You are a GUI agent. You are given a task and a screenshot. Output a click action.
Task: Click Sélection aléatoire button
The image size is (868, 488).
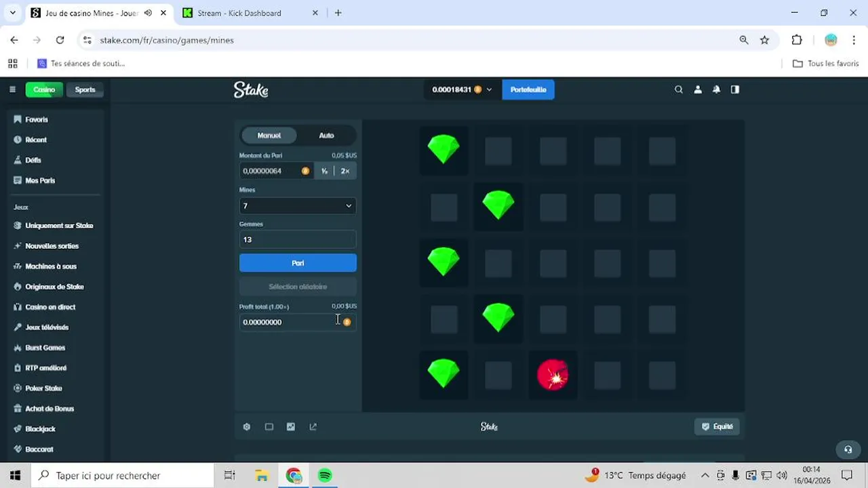[x=298, y=287]
